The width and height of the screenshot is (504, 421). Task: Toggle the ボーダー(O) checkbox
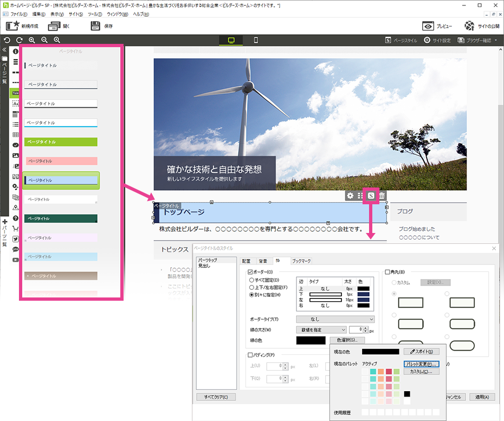250,272
